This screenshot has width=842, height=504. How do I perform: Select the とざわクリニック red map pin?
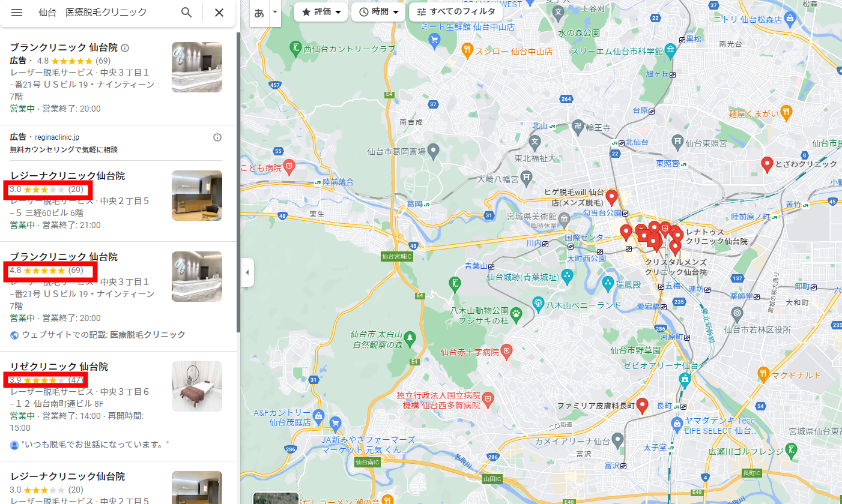(767, 164)
